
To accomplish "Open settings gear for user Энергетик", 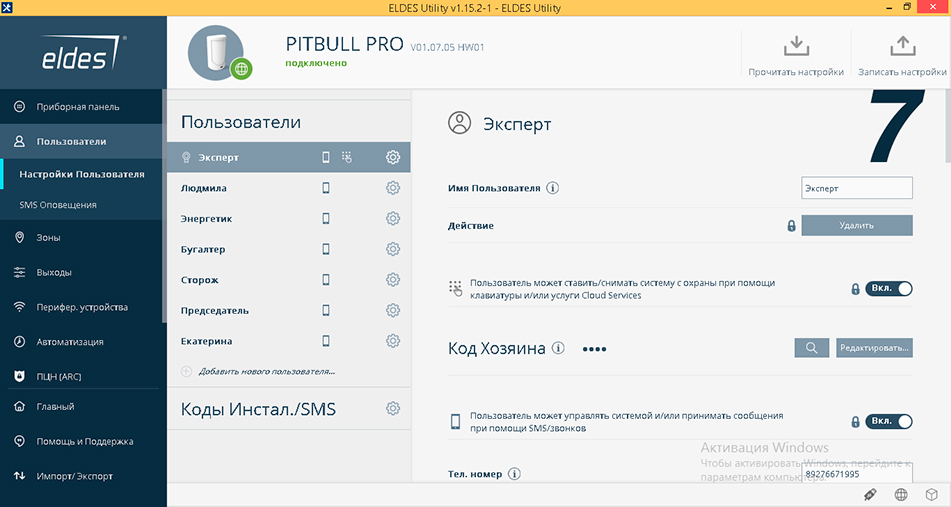I will [393, 218].
